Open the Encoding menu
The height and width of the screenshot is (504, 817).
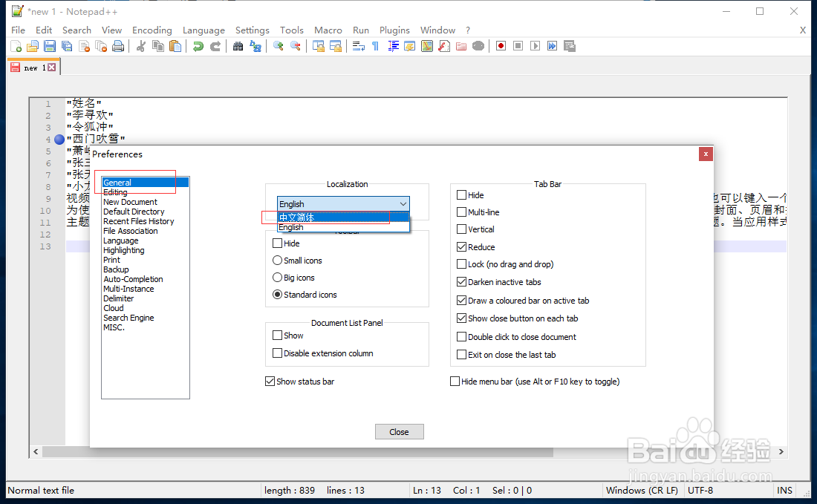click(x=152, y=30)
